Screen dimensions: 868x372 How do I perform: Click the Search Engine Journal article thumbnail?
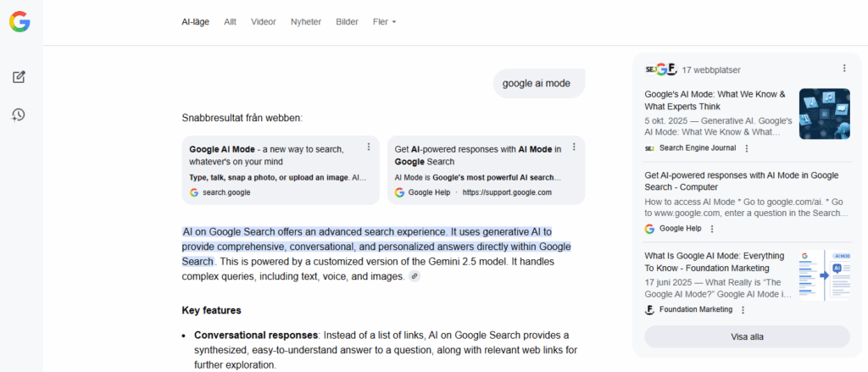click(824, 114)
